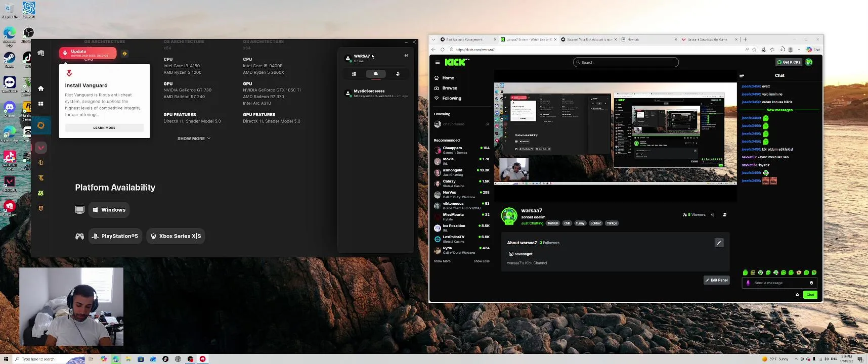Click Show More under Recommended
The height and width of the screenshot is (364, 868).
[442, 261]
